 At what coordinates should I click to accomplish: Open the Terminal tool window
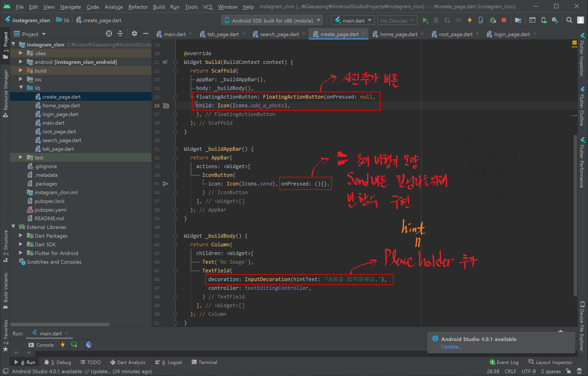[x=204, y=362]
